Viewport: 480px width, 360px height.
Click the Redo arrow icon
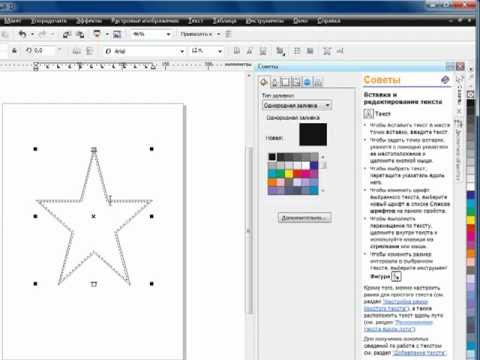pyautogui.click(x=42, y=34)
